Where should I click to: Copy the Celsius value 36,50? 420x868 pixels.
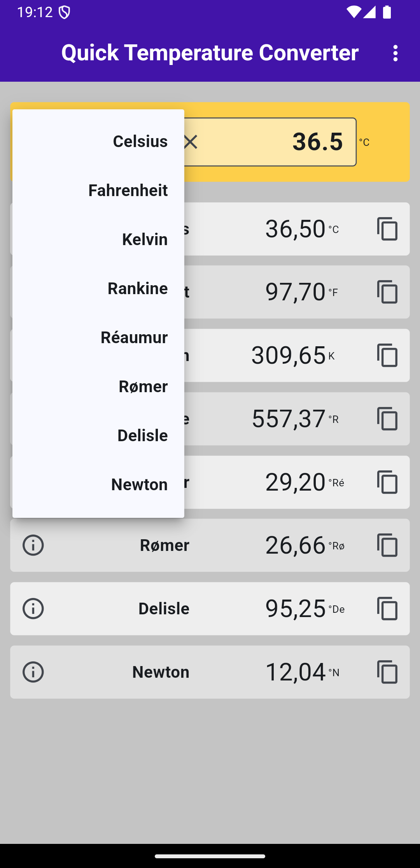coord(387,229)
